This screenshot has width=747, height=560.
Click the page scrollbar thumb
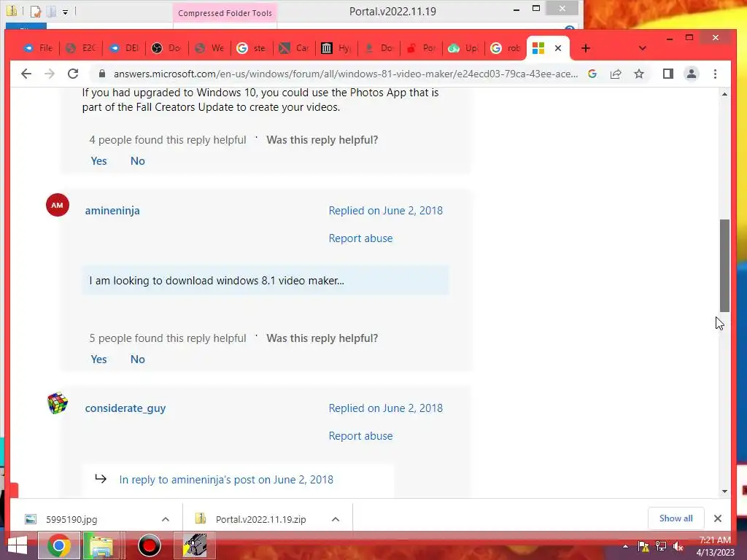click(x=724, y=265)
